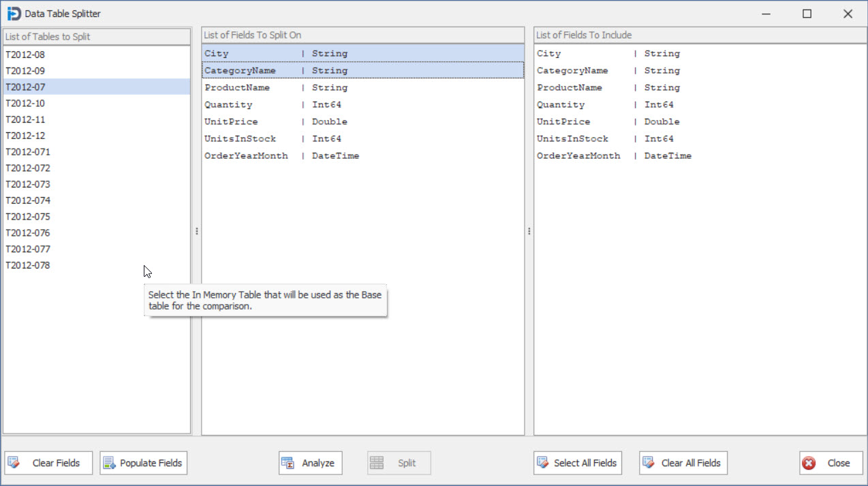Select Quantity in Fields To Include
868x486 pixels.
pos(561,105)
